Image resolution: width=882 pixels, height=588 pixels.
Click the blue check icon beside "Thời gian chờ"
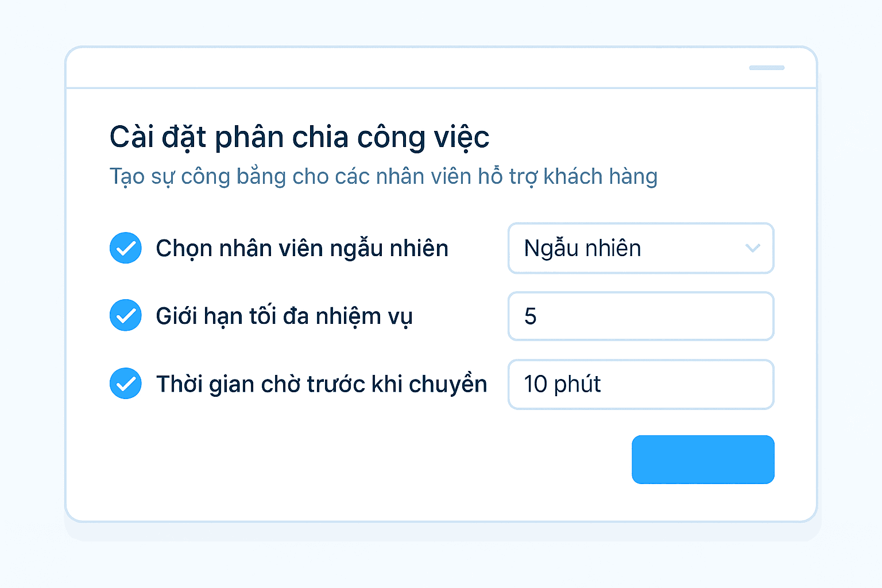point(126,384)
